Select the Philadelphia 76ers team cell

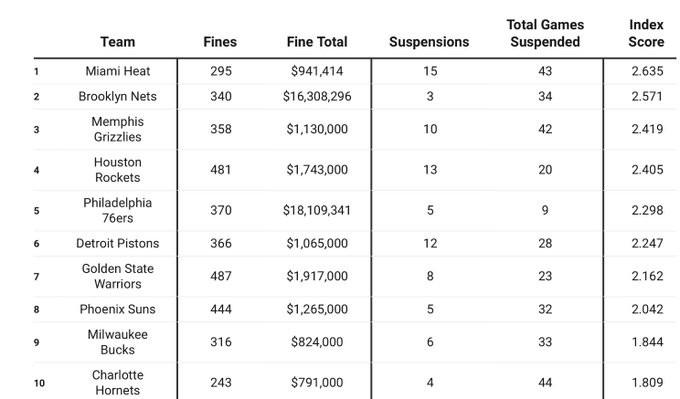118,210
